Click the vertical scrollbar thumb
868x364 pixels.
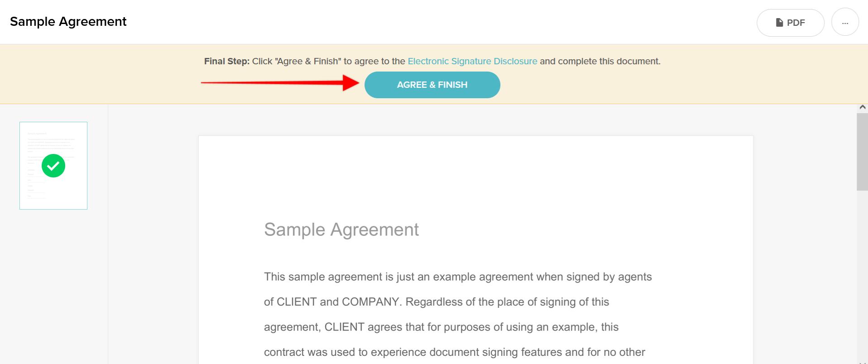(862, 152)
